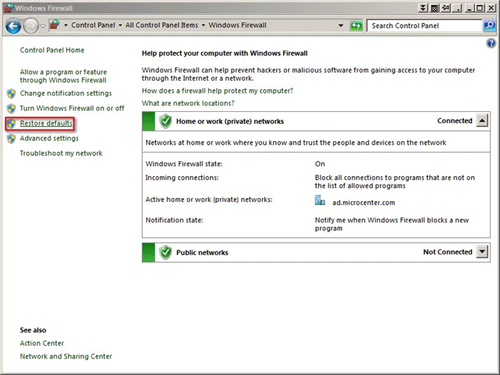Viewport: 500px width, 375px height.
Task: Open Network and Sharing Center link
Action: pyautogui.click(x=66, y=356)
